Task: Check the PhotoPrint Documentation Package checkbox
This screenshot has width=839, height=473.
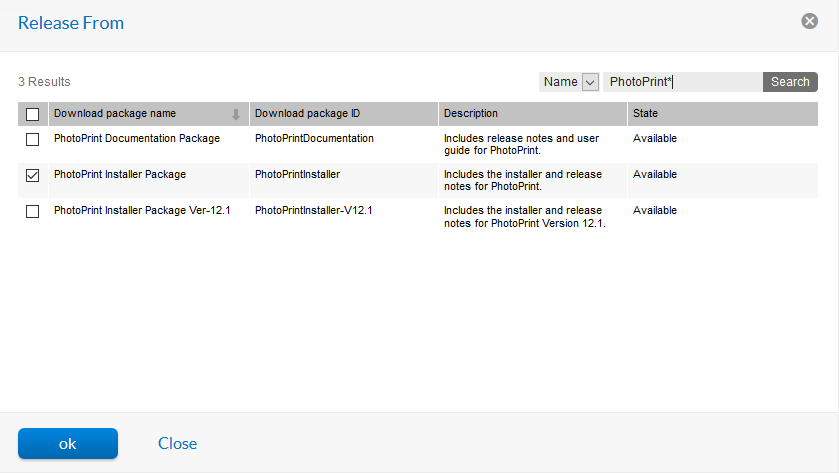Action: [x=33, y=139]
